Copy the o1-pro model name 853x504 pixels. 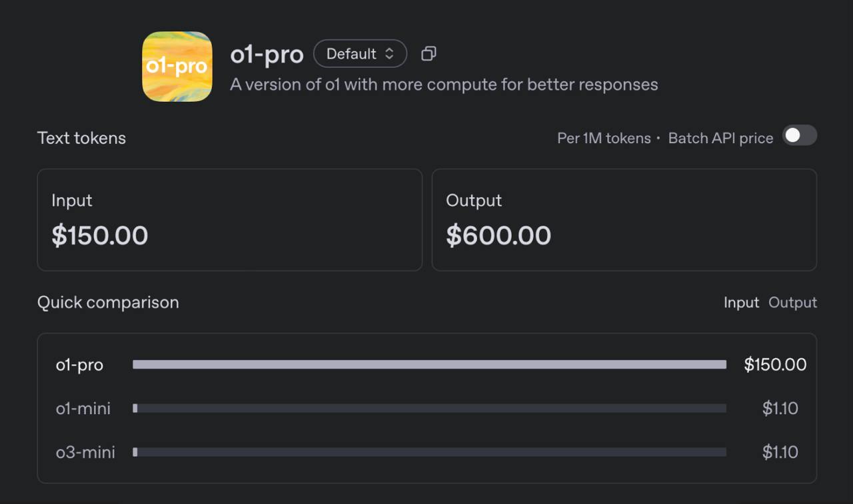point(428,54)
